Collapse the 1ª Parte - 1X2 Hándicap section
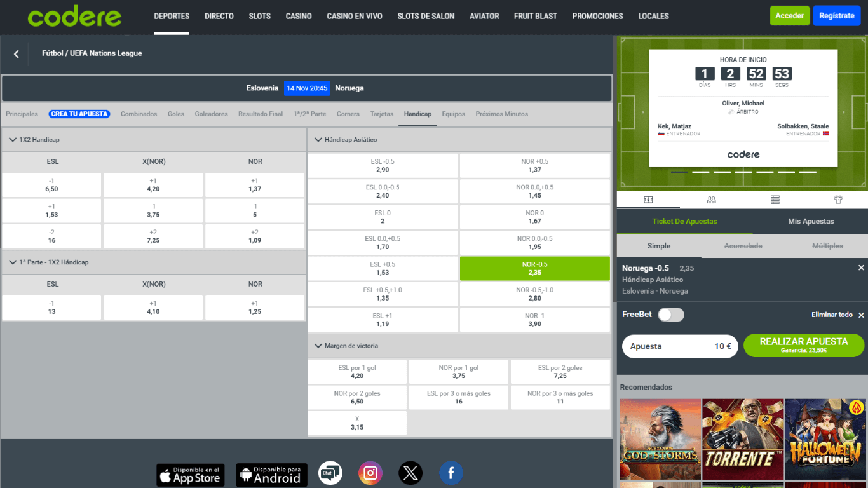The width and height of the screenshot is (868, 488). click(x=13, y=262)
